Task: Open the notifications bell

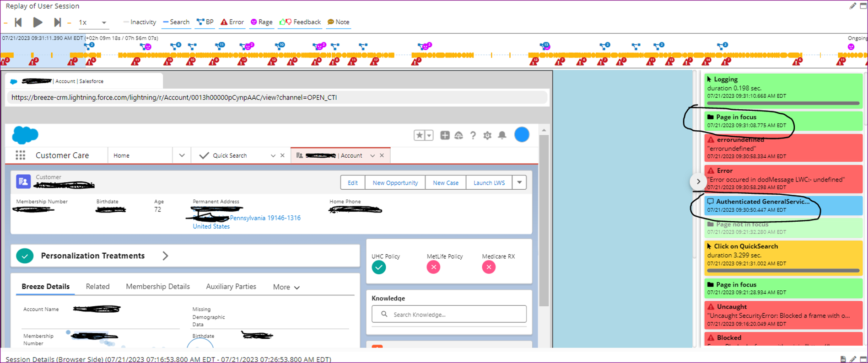Action: click(502, 135)
